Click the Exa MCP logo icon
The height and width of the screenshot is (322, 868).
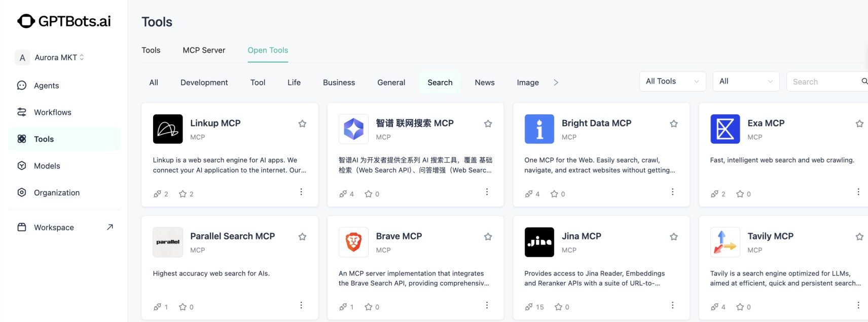(x=725, y=129)
